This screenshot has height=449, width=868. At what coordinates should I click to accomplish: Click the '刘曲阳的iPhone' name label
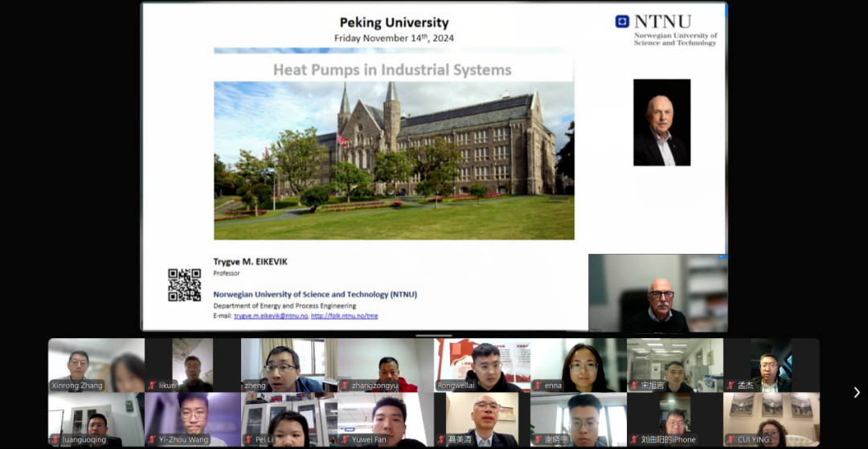(668, 439)
